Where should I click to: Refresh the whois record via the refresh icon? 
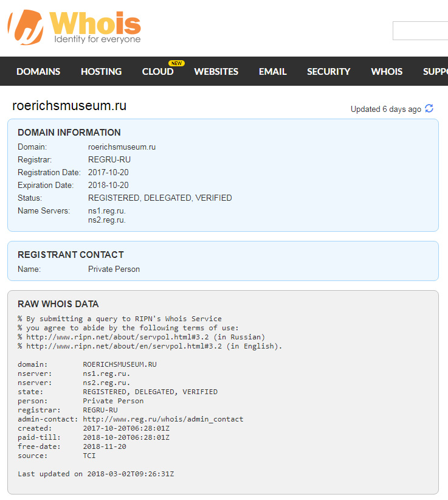(x=429, y=108)
